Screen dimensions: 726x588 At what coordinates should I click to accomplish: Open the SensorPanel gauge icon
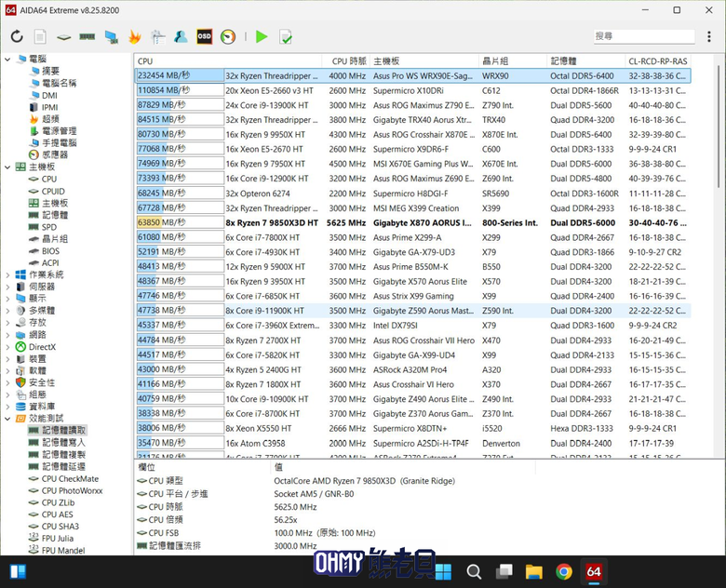[228, 36]
